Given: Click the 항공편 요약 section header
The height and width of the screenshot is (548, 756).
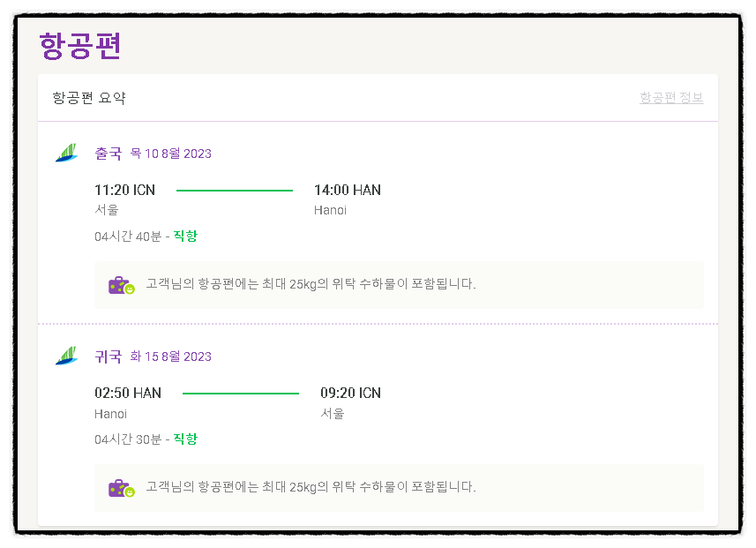Looking at the screenshot, I should [89, 98].
